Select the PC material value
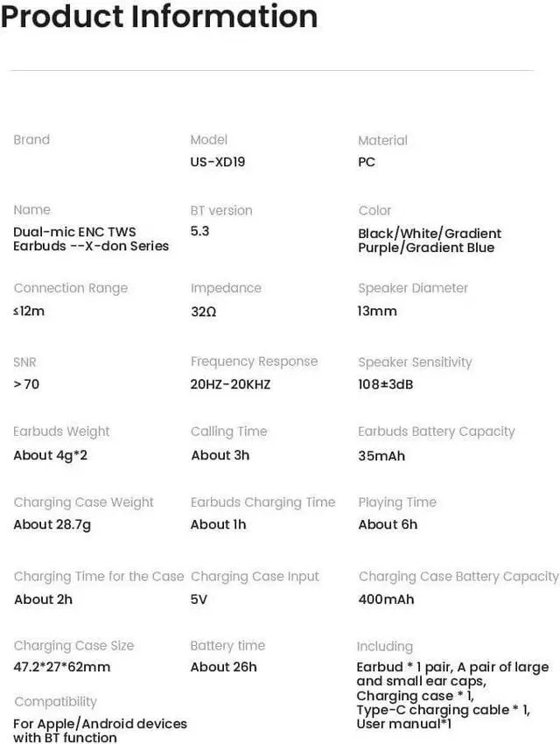 367,162
